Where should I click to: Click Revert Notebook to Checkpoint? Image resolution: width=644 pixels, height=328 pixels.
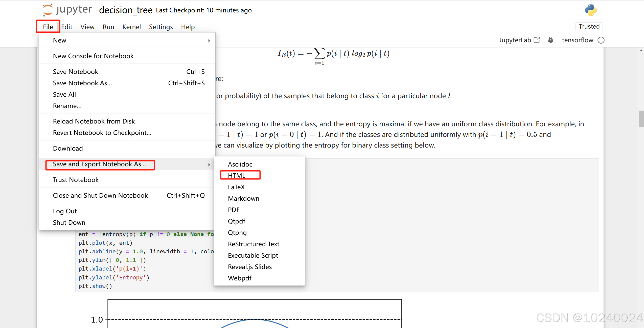[102, 133]
